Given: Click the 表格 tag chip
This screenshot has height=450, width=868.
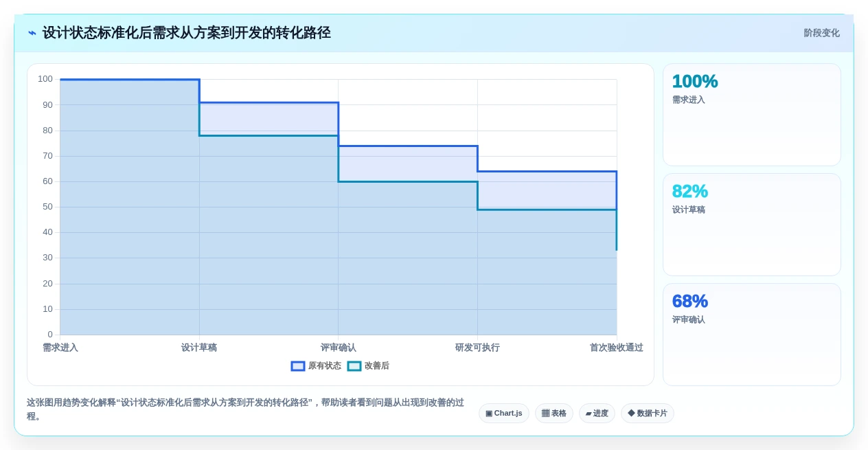Looking at the screenshot, I should (x=554, y=414).
